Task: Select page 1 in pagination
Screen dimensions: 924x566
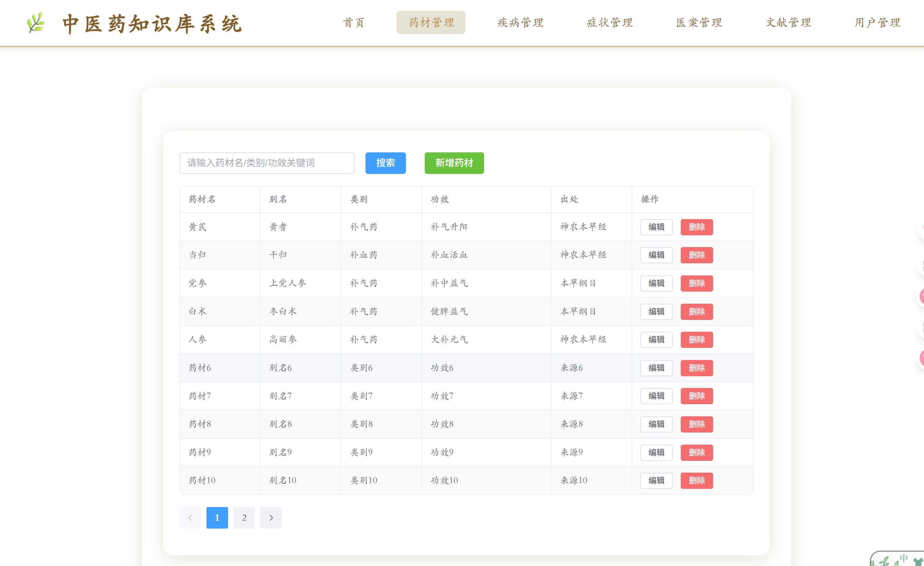Action: pyautogui.click(x=217, y=517)
